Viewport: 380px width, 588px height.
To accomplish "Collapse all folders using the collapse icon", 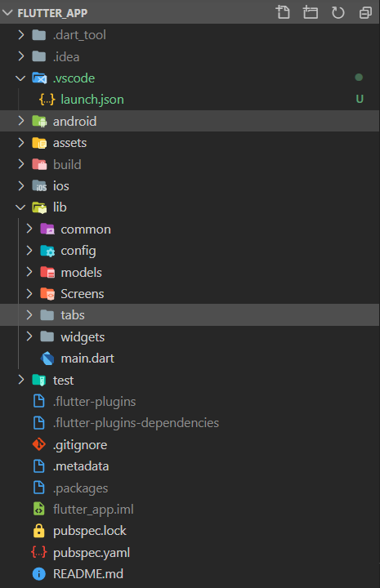I will [x=365, y=12].
